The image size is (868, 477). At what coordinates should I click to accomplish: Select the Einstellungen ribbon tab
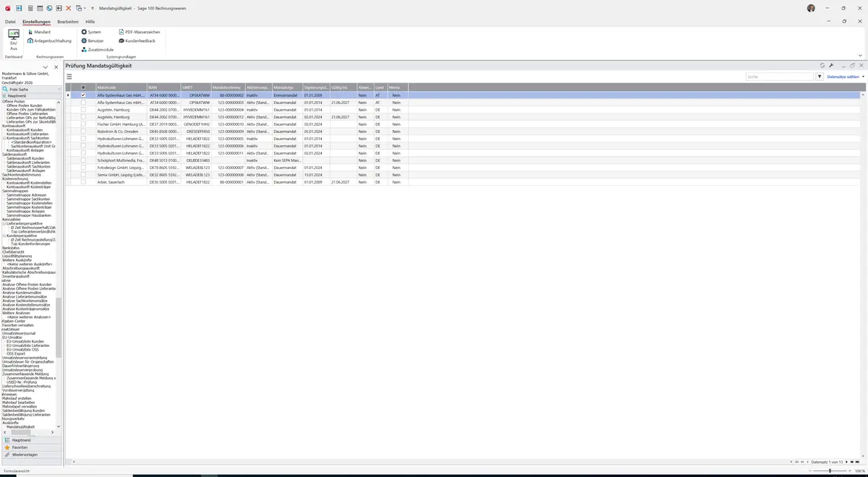pyautogui.click(x=36, y=22)
